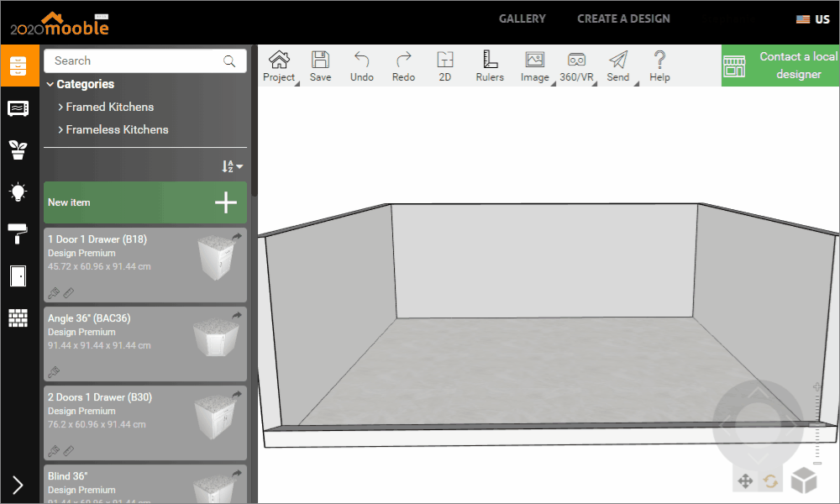Open the brick wall sidebar icon
Screen dimensions: 840x504
18,318
